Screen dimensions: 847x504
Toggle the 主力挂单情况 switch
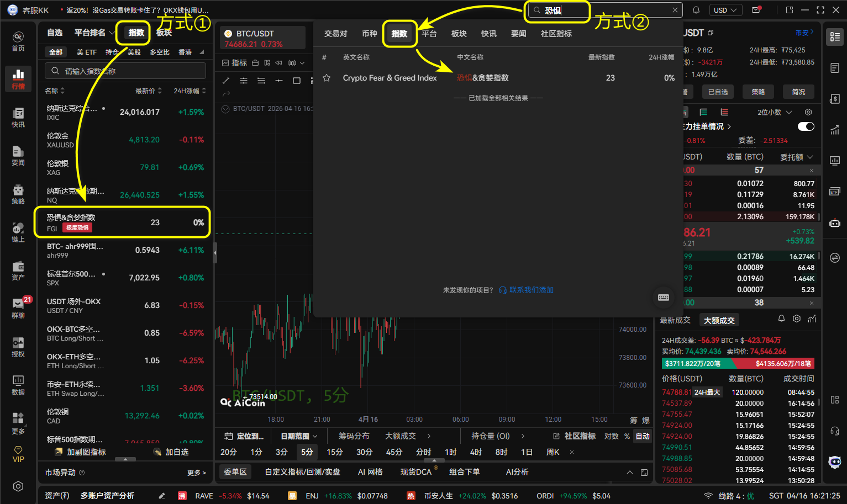click(806, 126)
